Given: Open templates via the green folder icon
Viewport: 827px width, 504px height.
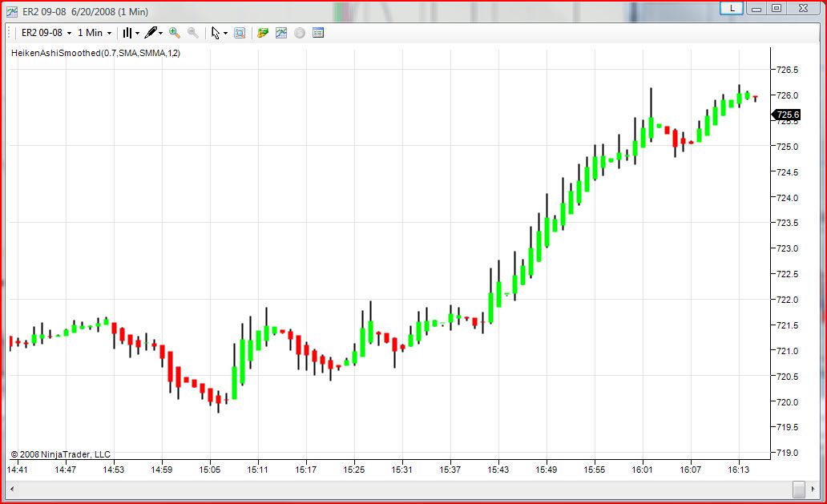Looking at the screenshot, I should click(x=263, y=33).
